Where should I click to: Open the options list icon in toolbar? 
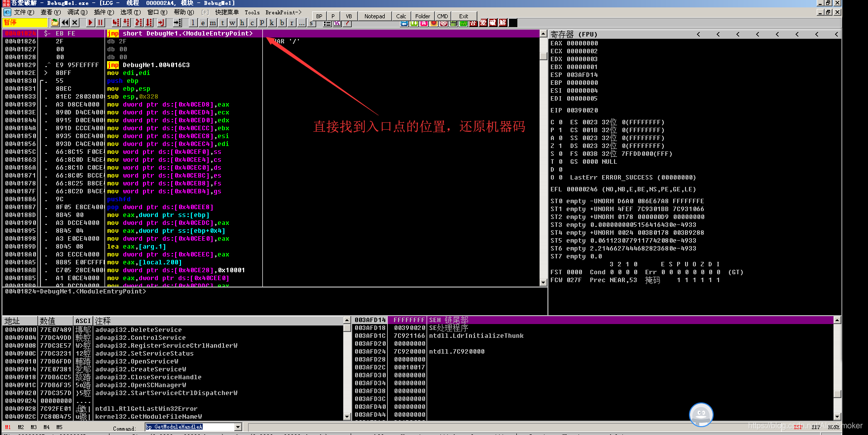[x=327, y=23]
